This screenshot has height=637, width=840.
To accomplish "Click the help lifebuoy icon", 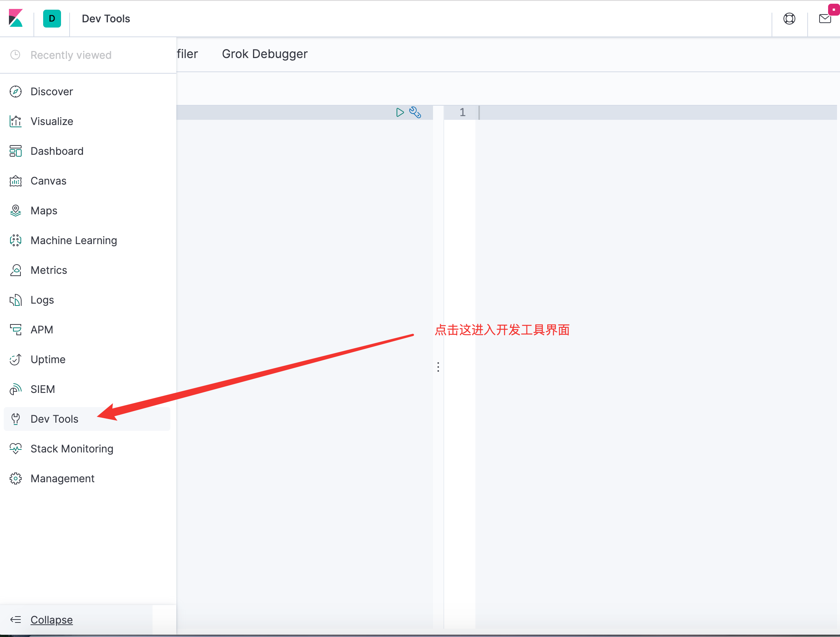I will [x=789, y=18].
